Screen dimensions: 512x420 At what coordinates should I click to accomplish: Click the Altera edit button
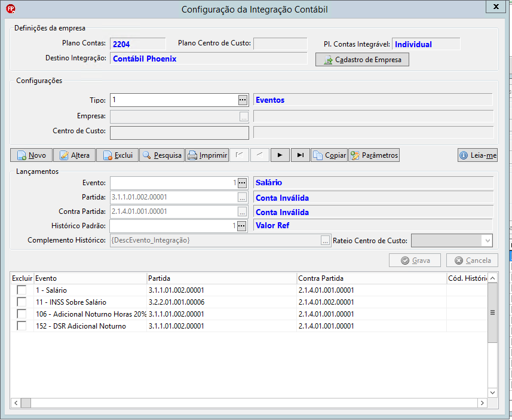tap(75, 155)
